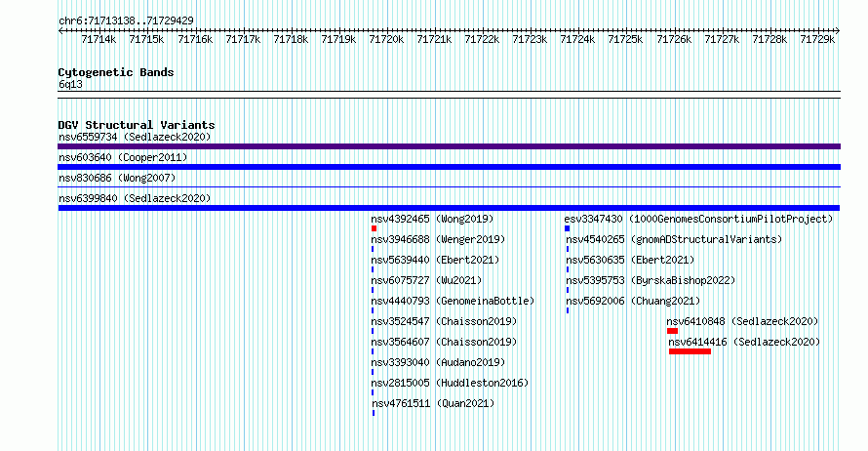Open variant nsv3946688 (Wenger2019)
Image resolution: width=868 pixels, height=451 pixels.
point(438,239)
